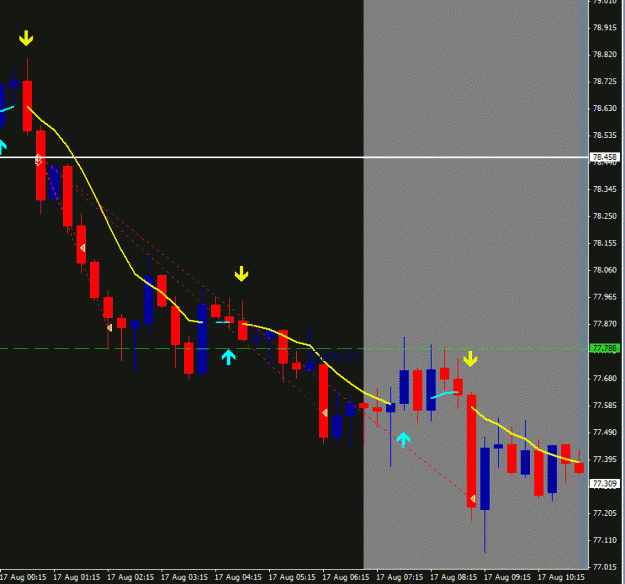The image size is (625, 584).
Task: Click the current price label 77.309
Action: (x=605, y=484)
